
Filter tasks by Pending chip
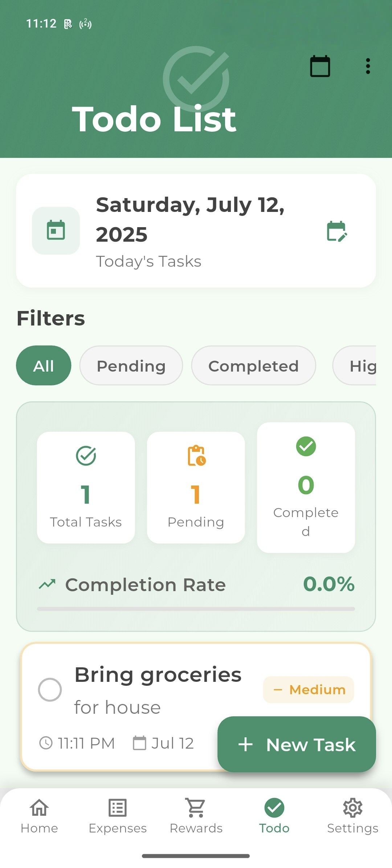pyautogui.click(x=131, y=365)
